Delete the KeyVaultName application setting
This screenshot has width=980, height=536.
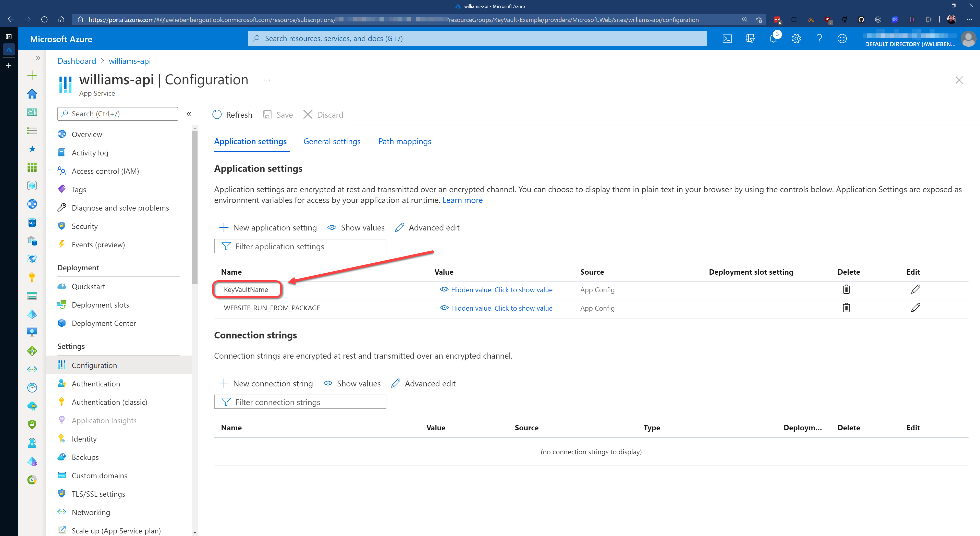(x=846, y=289)
